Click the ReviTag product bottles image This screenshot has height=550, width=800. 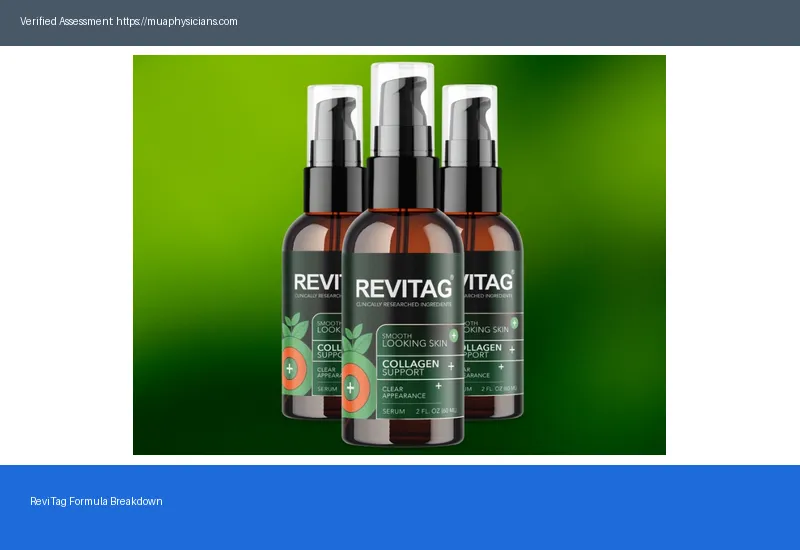(399, 255)
